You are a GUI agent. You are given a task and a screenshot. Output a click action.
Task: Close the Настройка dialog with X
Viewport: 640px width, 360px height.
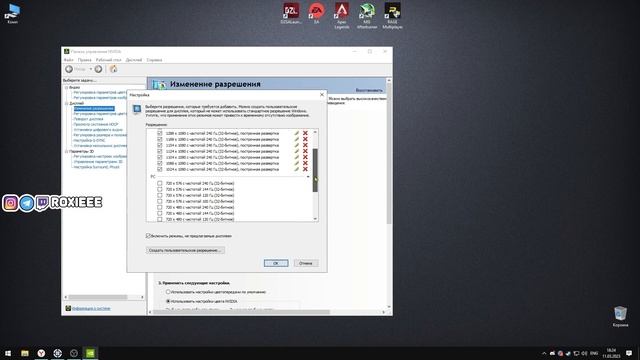coord(322,95)
